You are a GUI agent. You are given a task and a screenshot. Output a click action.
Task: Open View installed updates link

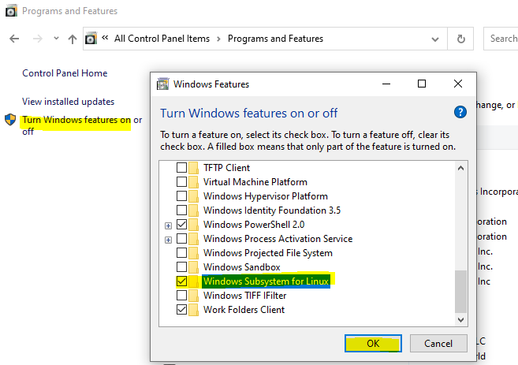point(68,102)
